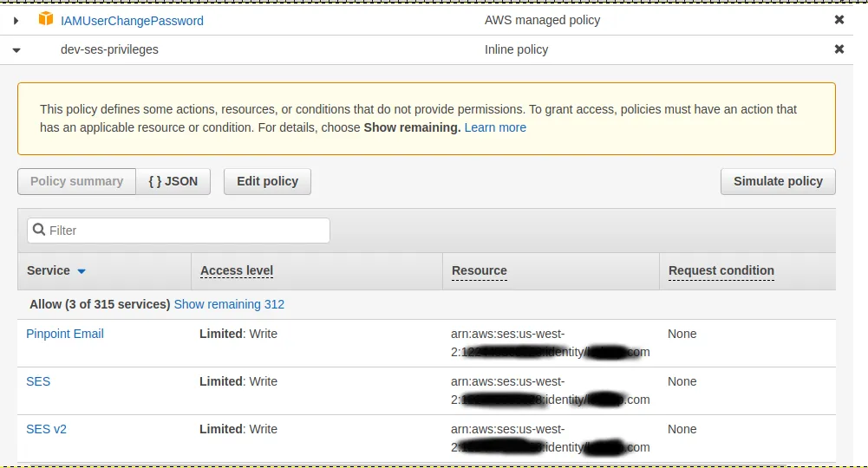Image resolution: width=868 pixels, height=468 pixels.
Task: Expand the IAMUserChangePassword policy row
Action: [16, 21]
